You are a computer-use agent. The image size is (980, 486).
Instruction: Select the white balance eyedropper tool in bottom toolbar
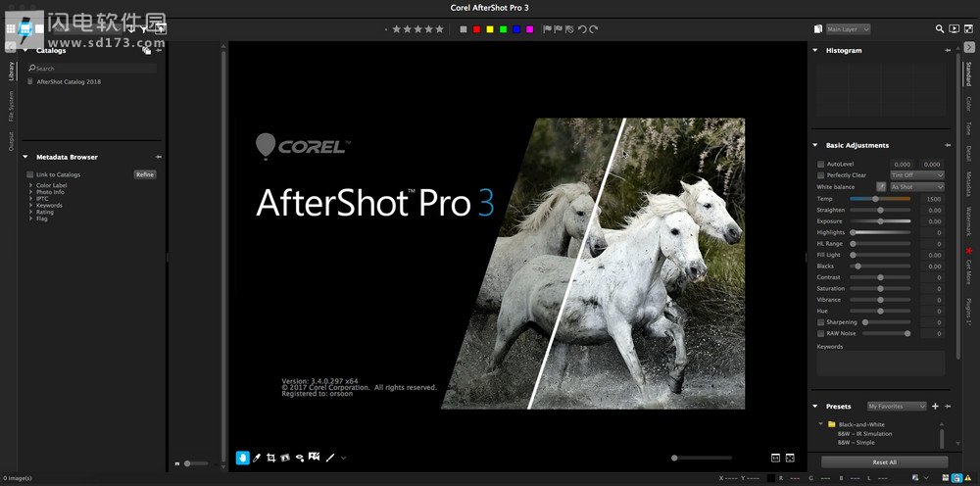click(257, 458)
